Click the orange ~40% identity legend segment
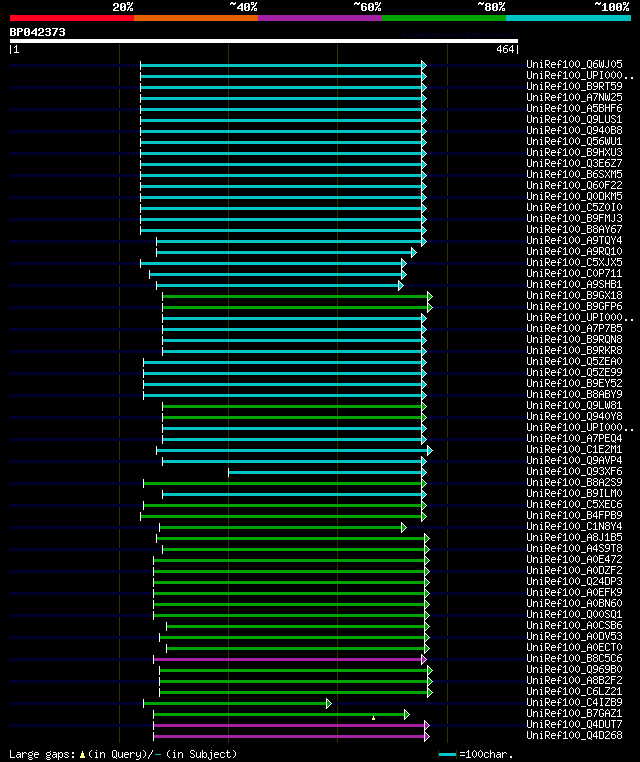 click(196, 18)
